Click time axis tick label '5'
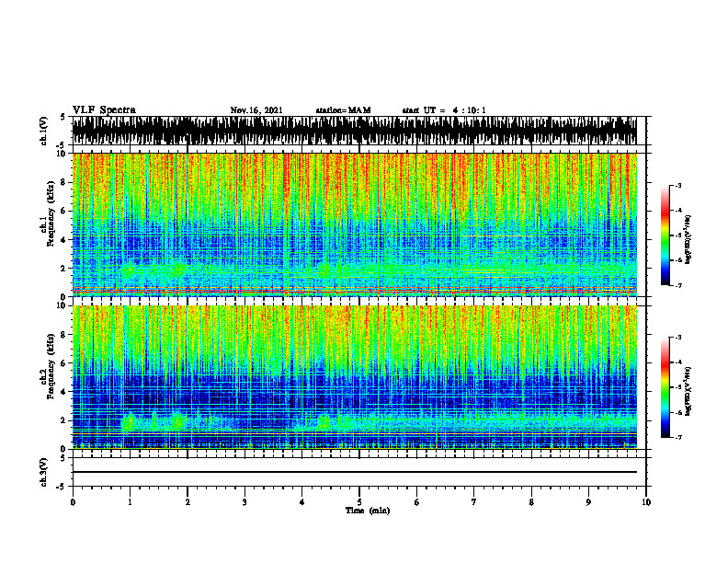The image size is (728, 563). tap(359, 502)
